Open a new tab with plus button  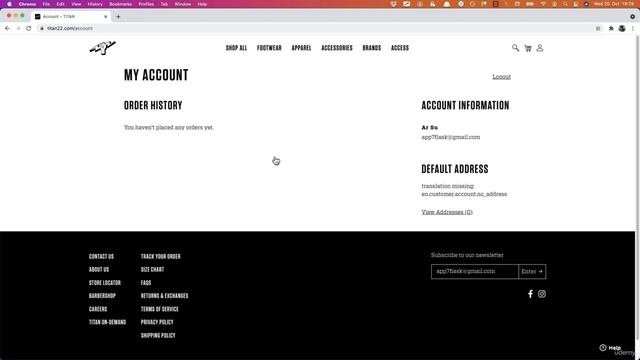(x=118, y=16)
